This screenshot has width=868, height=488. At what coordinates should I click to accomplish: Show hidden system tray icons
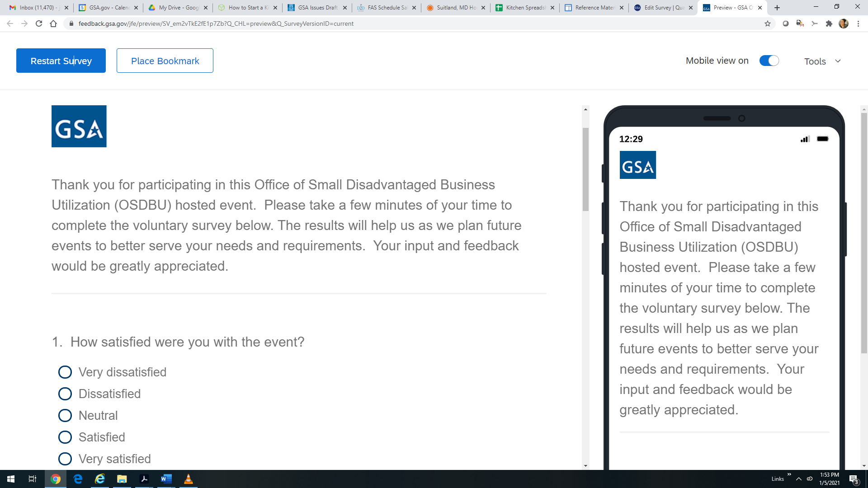coord(798,479)
